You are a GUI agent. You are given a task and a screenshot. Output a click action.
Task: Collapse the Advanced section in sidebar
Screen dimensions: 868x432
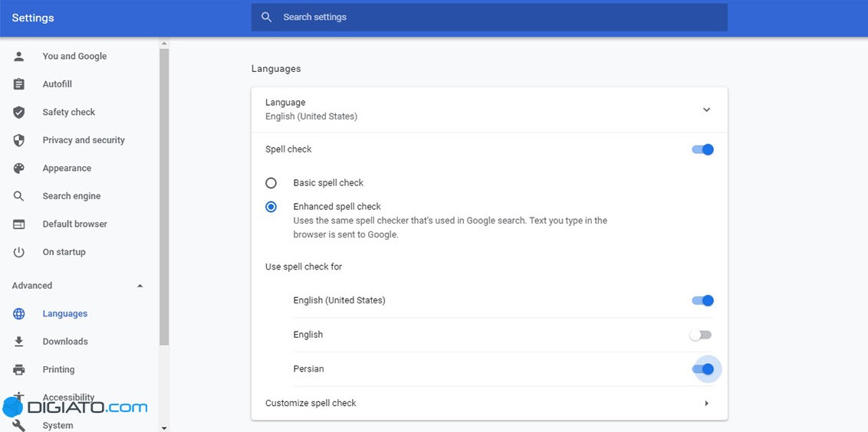click(x=140, y=286)
